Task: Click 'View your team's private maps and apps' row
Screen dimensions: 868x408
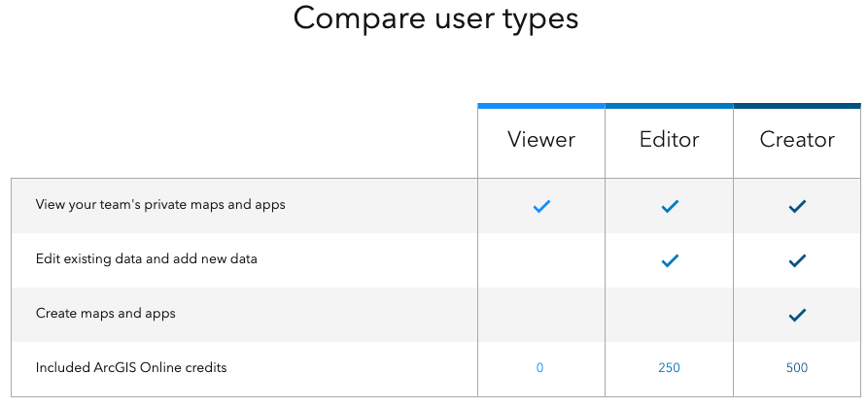Action: click(160, 205)
